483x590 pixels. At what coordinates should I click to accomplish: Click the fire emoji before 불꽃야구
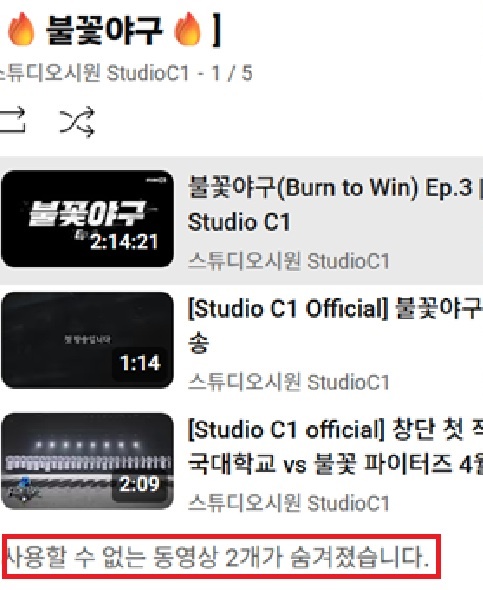tap(21, 29)
